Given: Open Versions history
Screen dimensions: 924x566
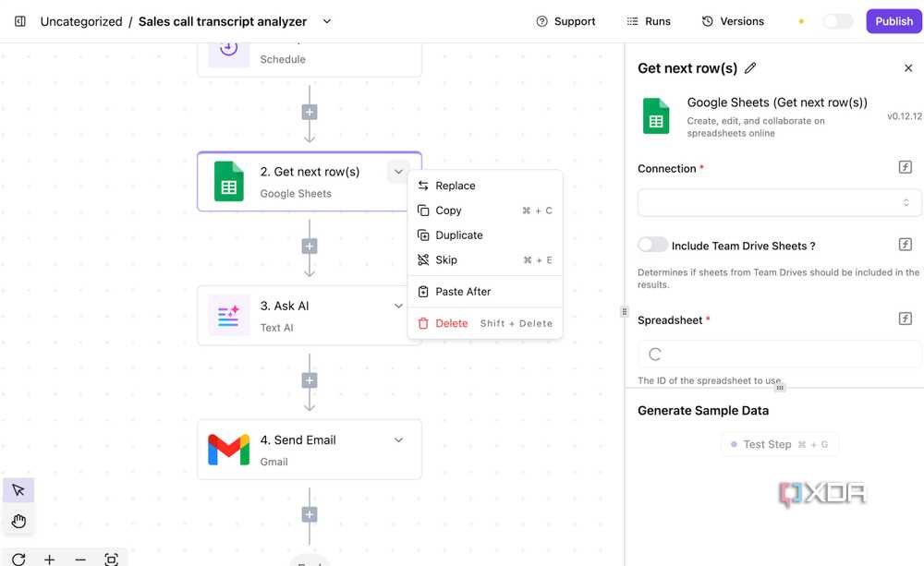Looking at the screenshot, I should (733, 21).
